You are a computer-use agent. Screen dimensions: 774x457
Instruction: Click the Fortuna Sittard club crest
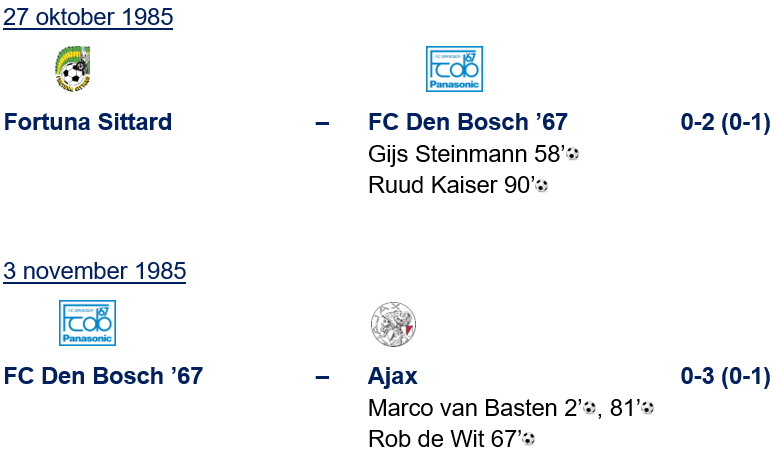click(72, 69)
